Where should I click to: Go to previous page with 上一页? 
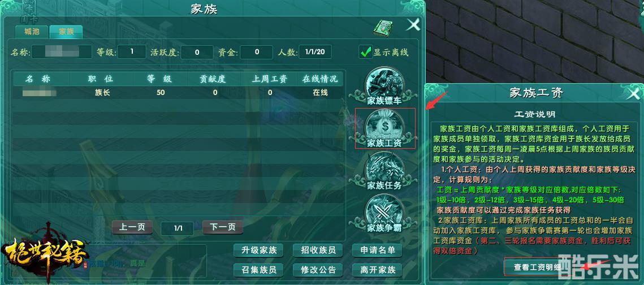pyautogui.click(x=132, y=227)
